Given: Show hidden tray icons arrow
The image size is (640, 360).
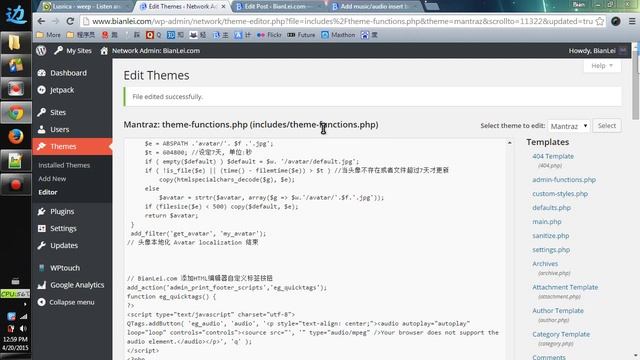Looking at the screenshot, I should (x=25, y=304).
